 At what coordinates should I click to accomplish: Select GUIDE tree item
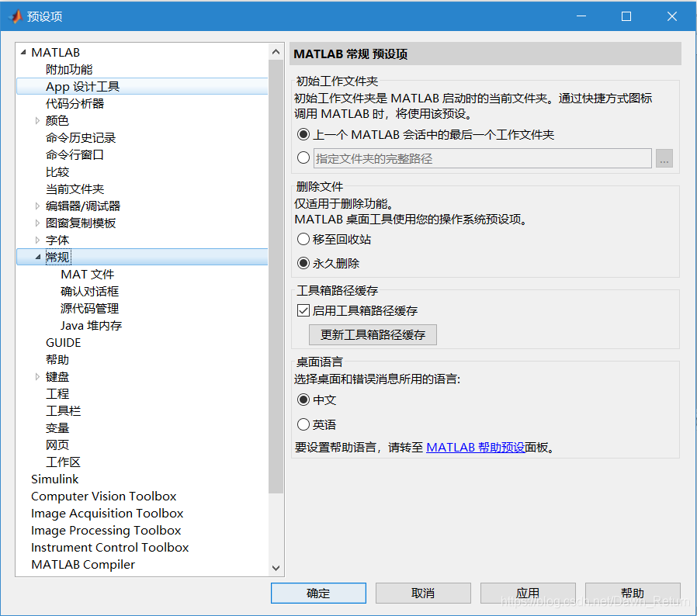[64, 343]
